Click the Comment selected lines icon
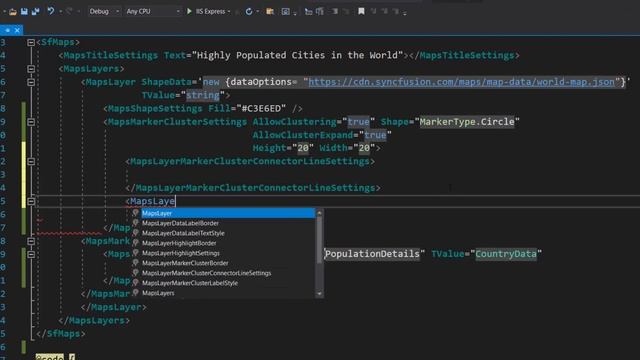Viewport: 640px width, 360px height. tap(309, 11)
